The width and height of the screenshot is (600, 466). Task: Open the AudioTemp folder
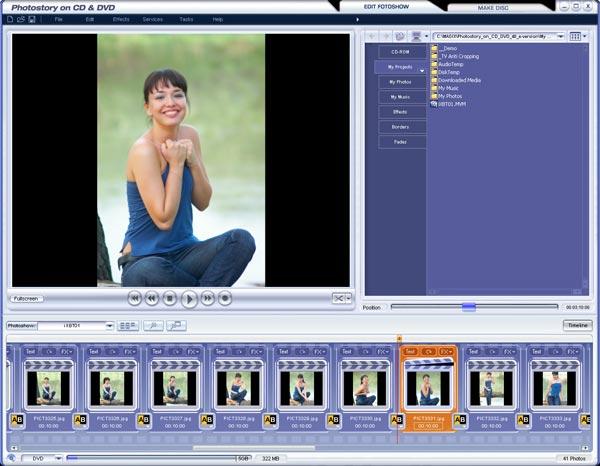click(x=447, y=64)
